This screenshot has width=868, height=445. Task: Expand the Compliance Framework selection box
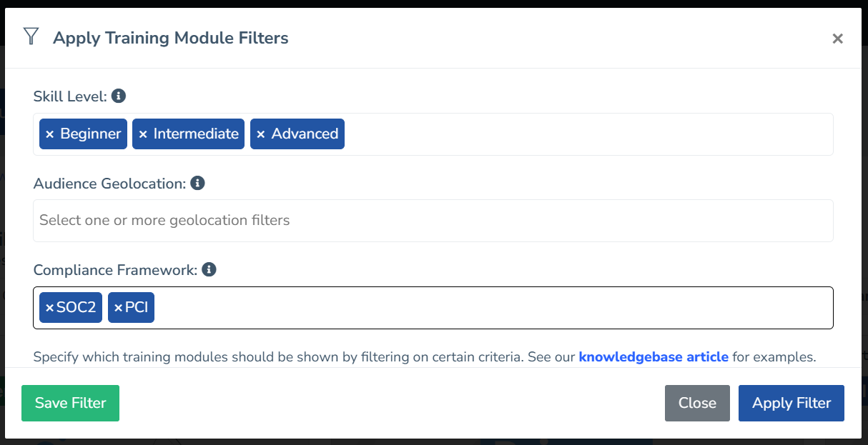pyautogui.click(x=493, y=308)
